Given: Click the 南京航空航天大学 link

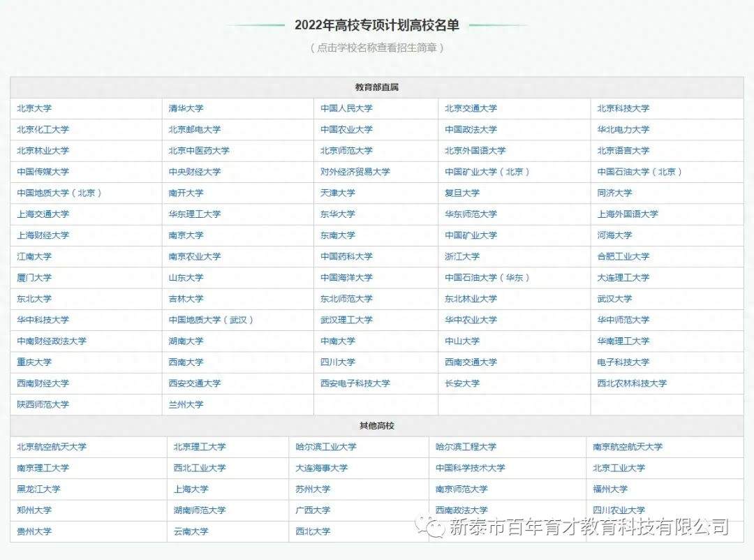Looking at the screenshot, I should 628,447.
